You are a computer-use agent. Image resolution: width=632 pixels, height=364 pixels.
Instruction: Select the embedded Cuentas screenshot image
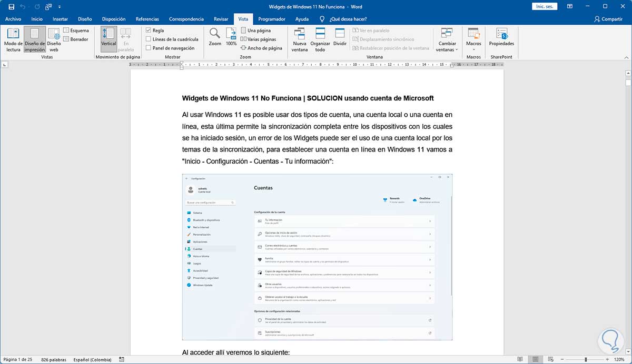tap(318, 257)
